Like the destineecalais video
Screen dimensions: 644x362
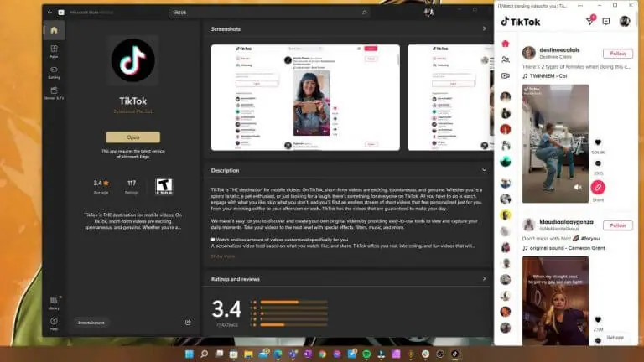tap(598, 142)
